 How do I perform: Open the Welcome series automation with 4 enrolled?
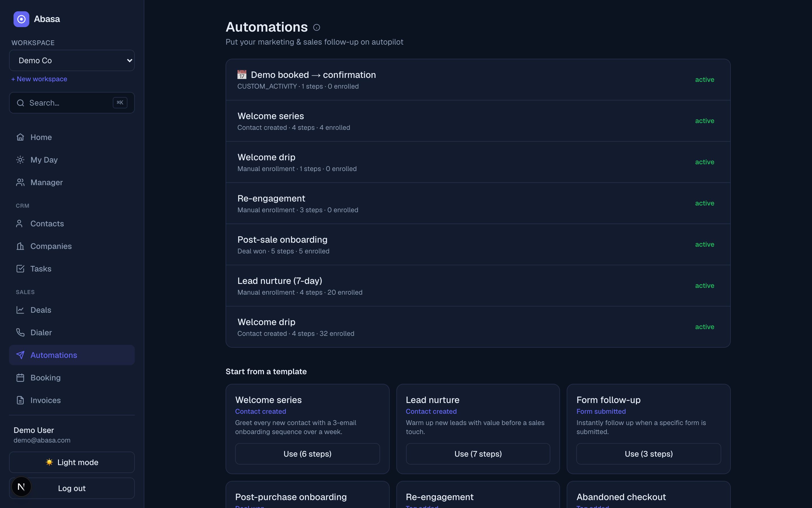478,121
